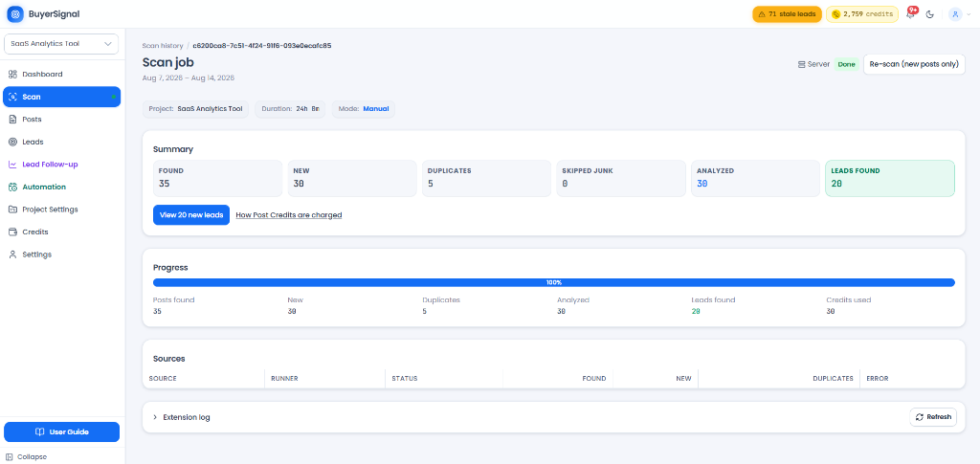The image size is (980, 464).
Task: Click the ERROR column header
Action: point(877,379)
